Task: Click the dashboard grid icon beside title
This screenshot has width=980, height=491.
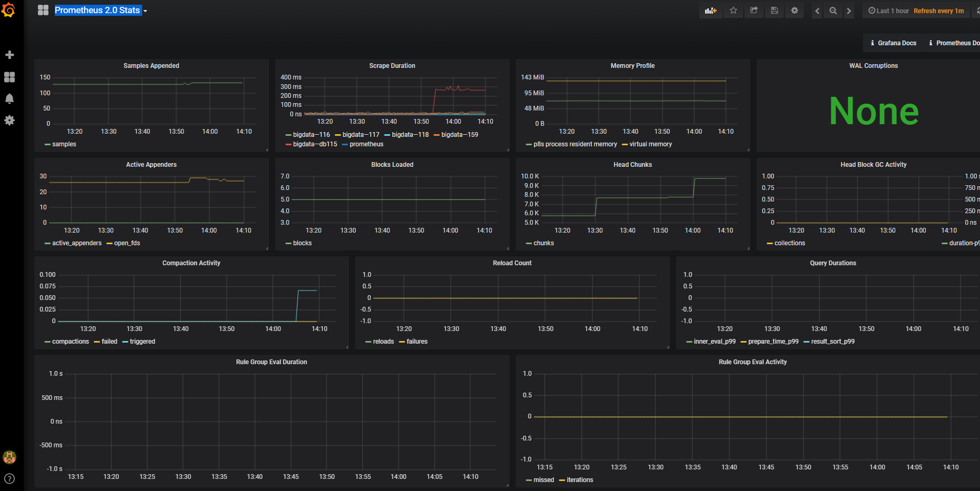Action: 43,10
